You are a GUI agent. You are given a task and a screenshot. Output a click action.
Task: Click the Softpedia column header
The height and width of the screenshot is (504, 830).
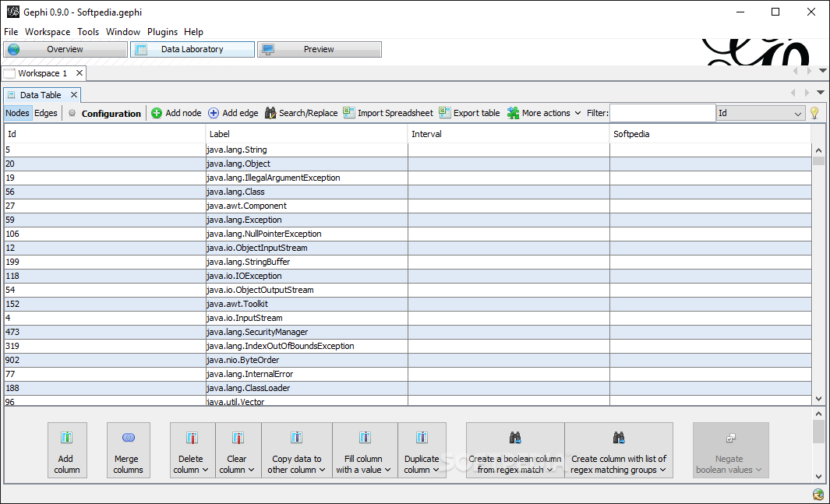(710, 134)
